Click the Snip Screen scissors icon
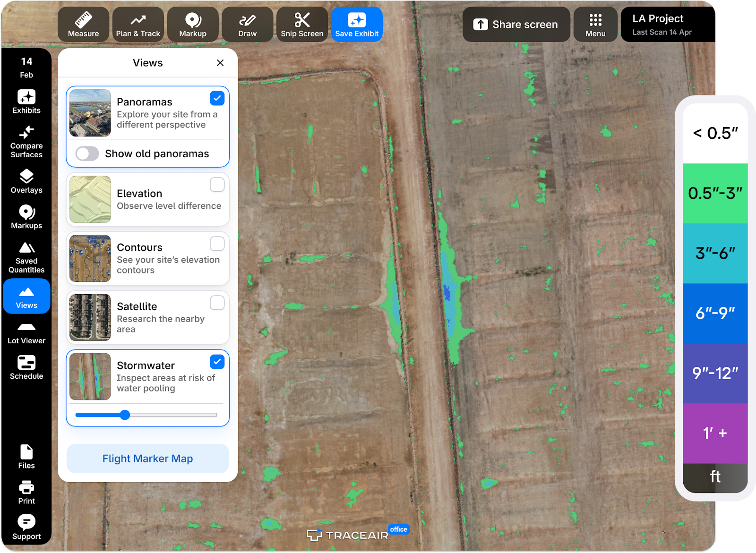 tap(302, 20)
